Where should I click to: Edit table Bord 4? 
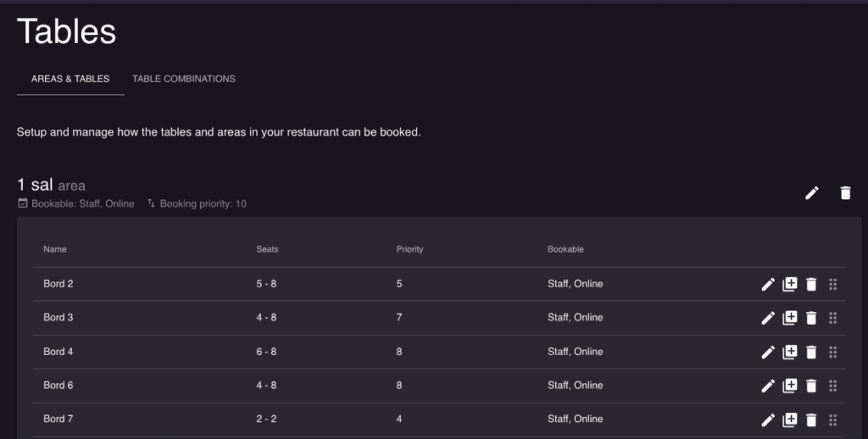pos(768,352)
